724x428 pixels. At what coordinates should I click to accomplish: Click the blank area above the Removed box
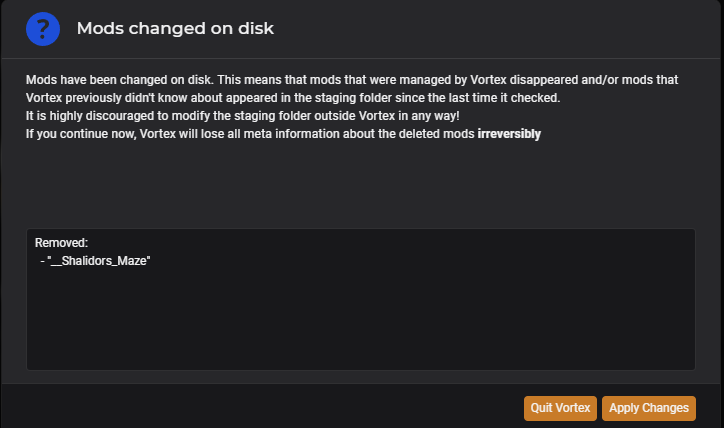(360, 185)
